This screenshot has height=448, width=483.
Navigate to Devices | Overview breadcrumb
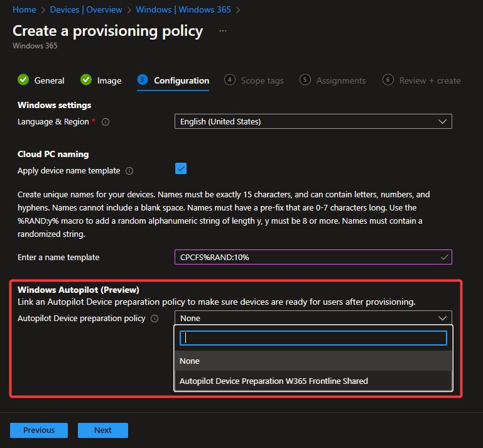(x=86, y=10)
